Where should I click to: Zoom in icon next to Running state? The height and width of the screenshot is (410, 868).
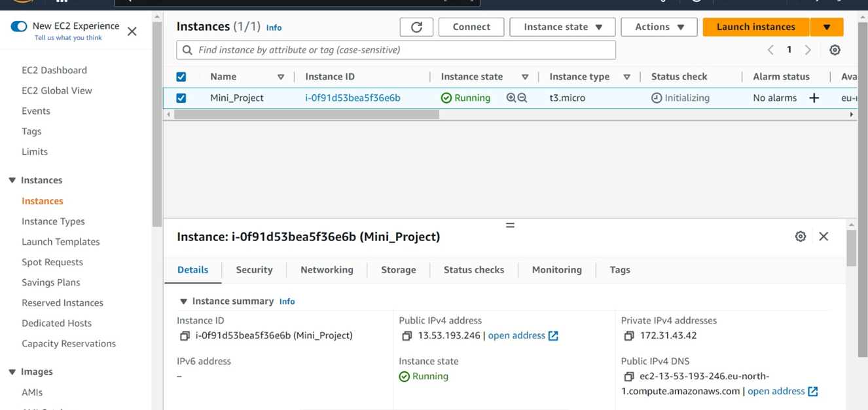(511, 98)
